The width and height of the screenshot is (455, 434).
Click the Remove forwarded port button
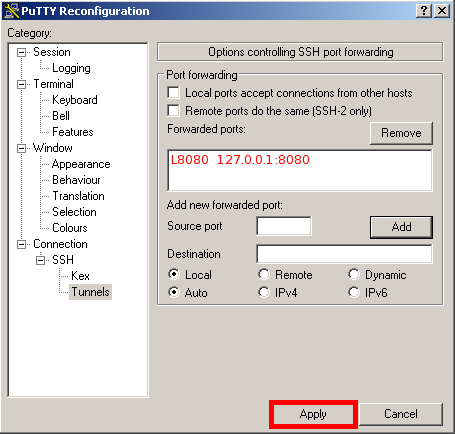tap(401, 133)
